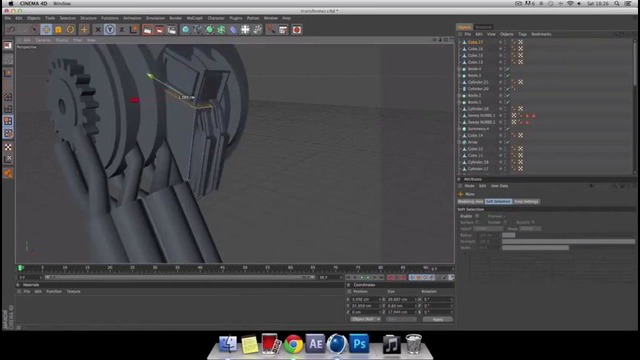640x360 pixels.
Task: Select the Scale tool icon
Action: pyautogui.click(x=58, y=29)
